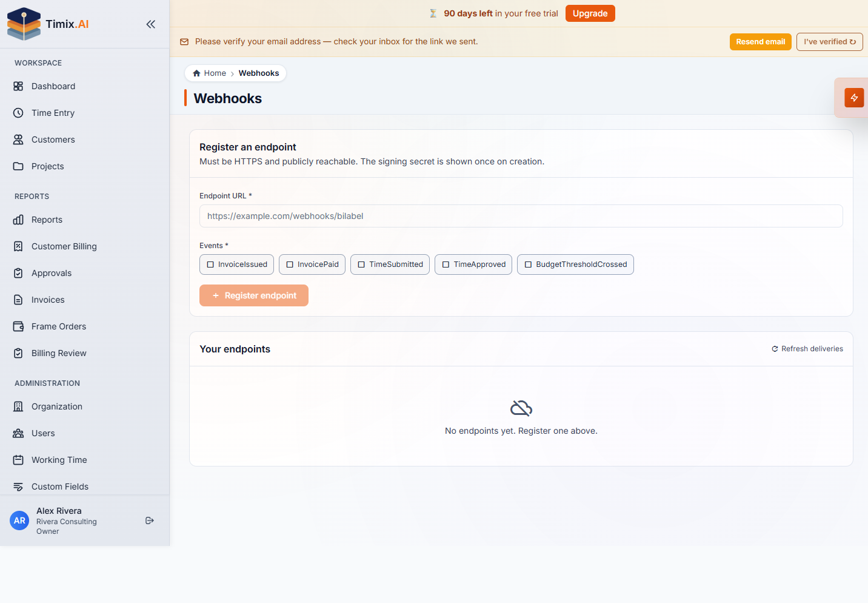Click the Frame Orders wallet icon
The width and height of the screenshot is (868, 603).
point(18,326)
